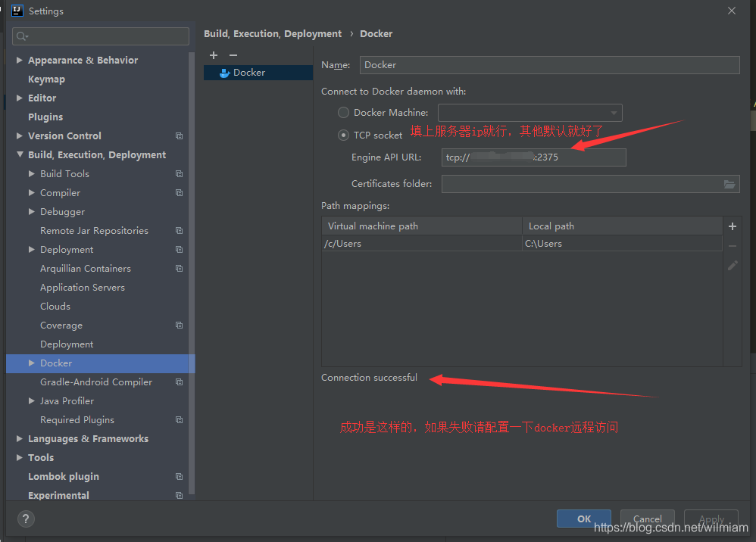Expand the Editor section arrow

click(19, 98)
